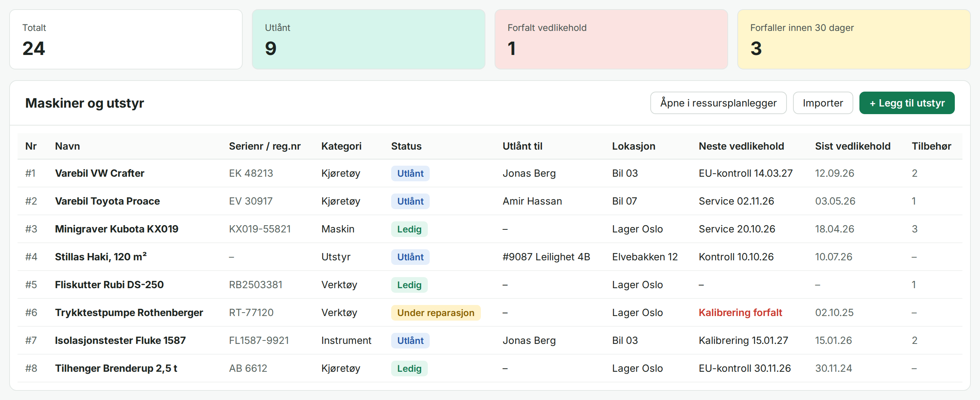980x400 pixels.
Task: Click the Navn column header
Action: (x=68, y=146)
